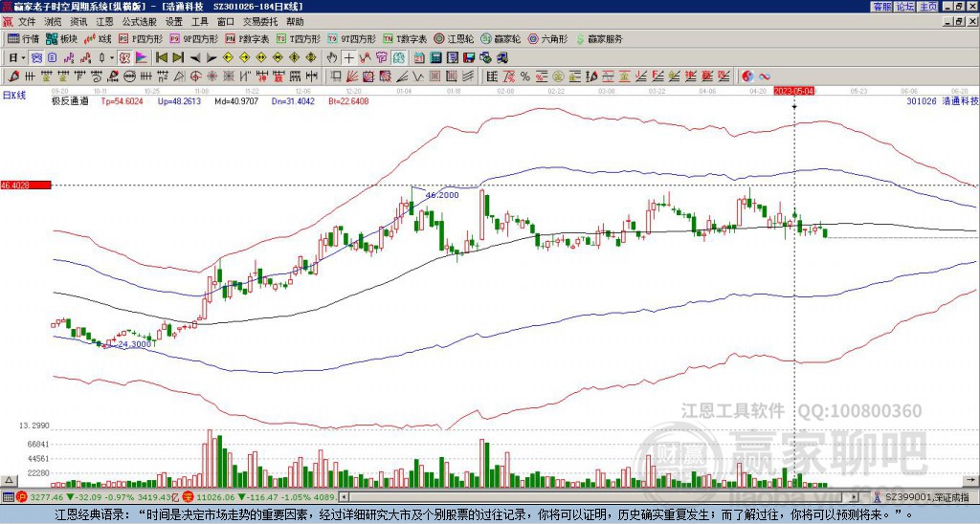Click the Up=48.2613 value
980x524 pixels.
(179, 101)
